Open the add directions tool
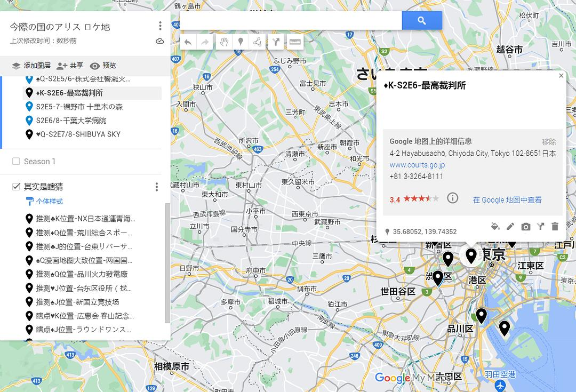The height and width of the screenshot is (392, 576). [275, 42]
